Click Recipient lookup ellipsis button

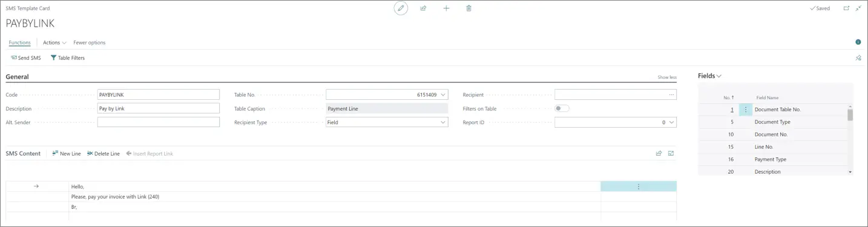671,94
